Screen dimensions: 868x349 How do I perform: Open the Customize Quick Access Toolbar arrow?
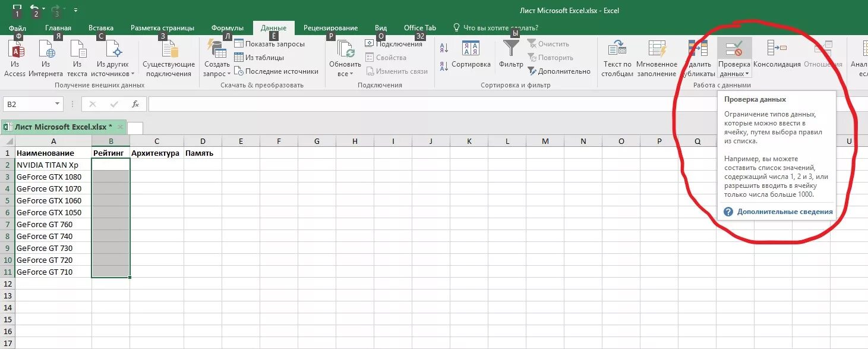(x=75, y=10)
